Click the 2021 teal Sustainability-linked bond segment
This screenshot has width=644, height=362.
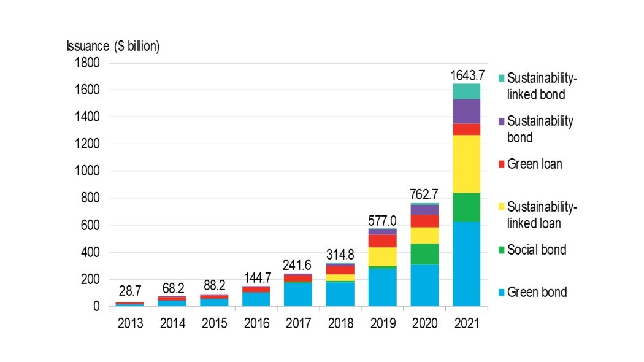[467, 91]
